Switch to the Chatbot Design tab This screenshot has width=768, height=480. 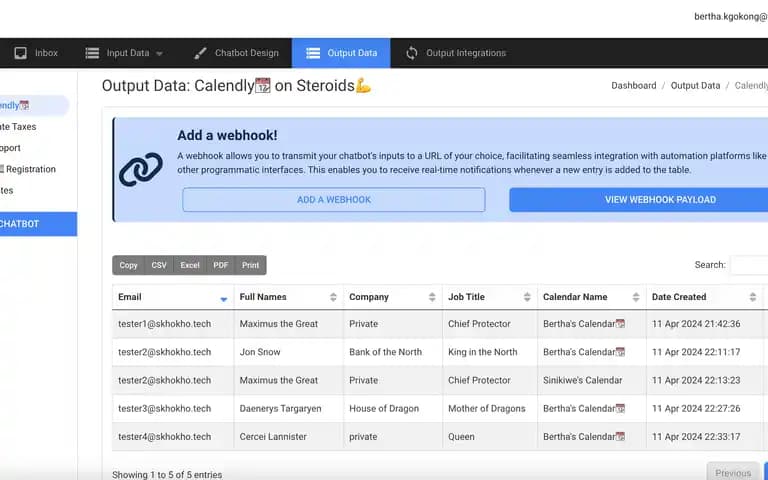pyautogui.click(x=237, y=53)
